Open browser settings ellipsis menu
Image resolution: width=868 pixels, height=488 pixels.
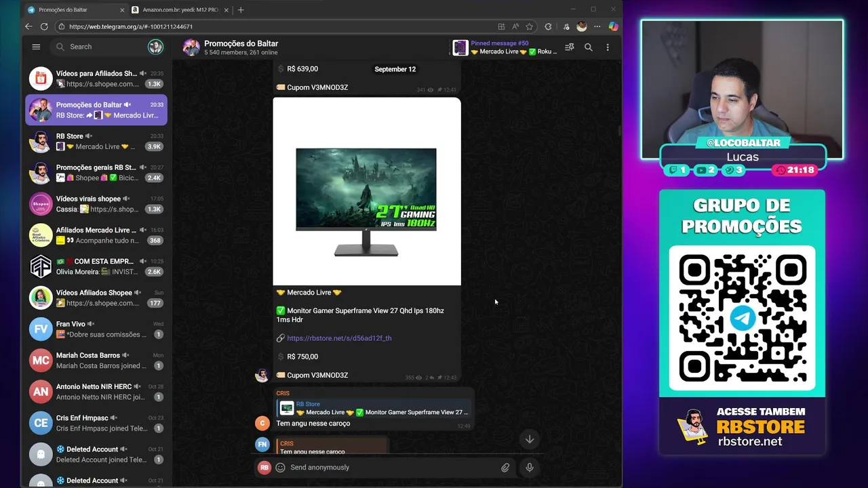pyautogui.click(x=597, y=26)
